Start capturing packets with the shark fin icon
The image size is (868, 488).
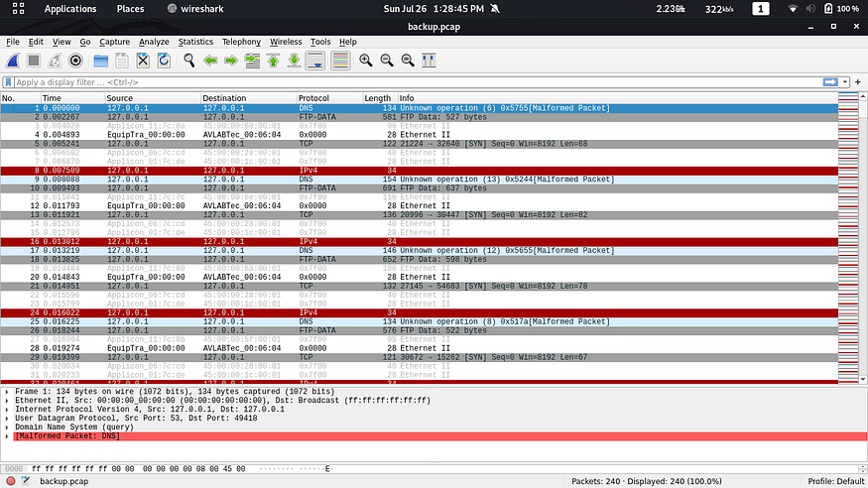click(13, 61)
